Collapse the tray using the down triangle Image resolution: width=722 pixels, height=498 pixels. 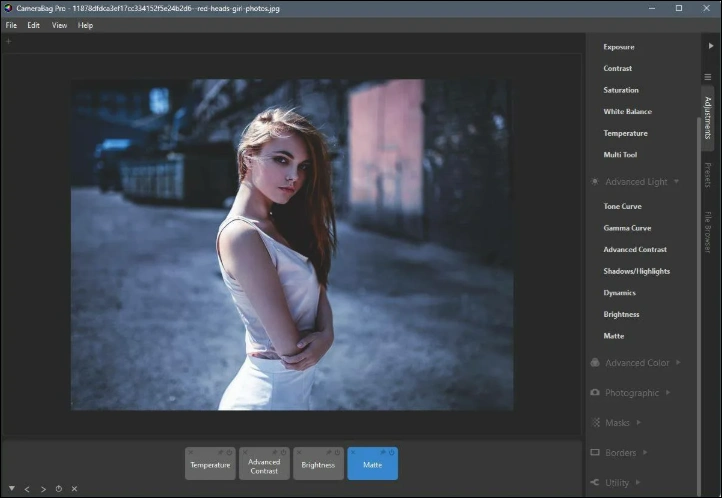click(x=12, y=489)
